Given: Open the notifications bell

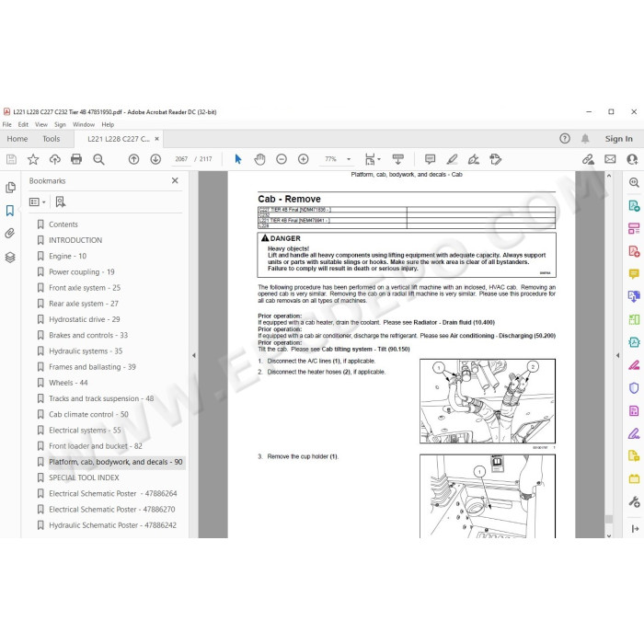Looking at the screenshot, I should click(585, 138).
